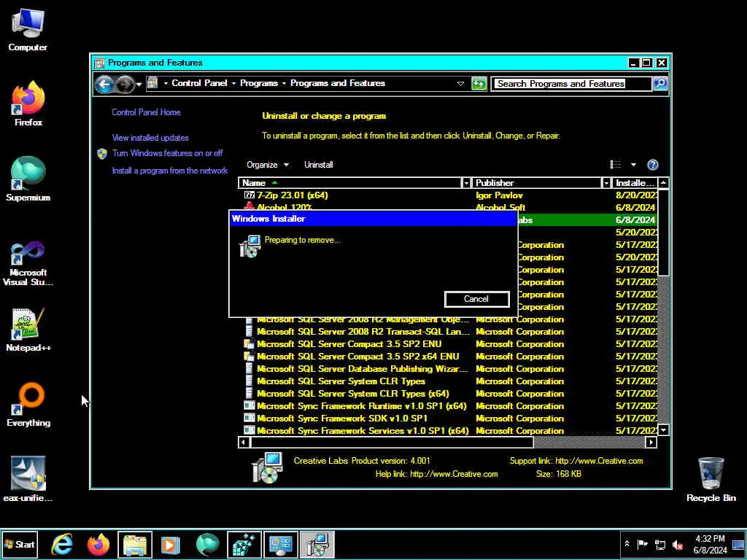Expand the arrow before Programs breadcrumb

pos(233,83)
